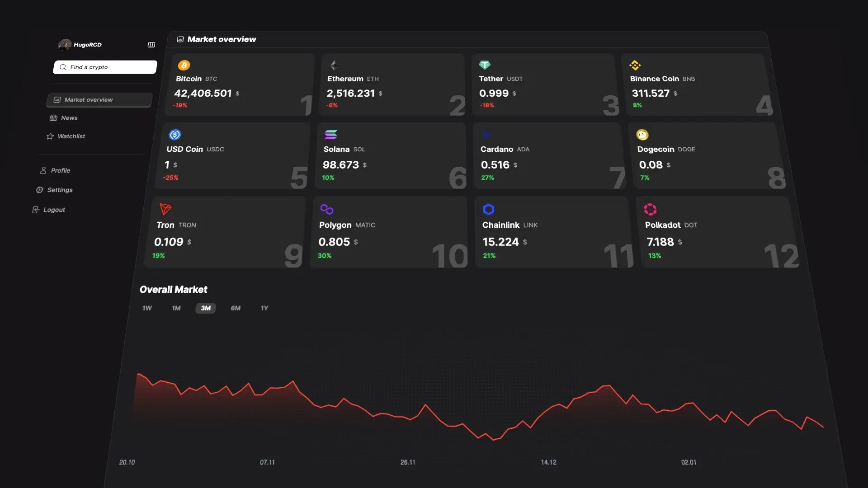Toggle the sidebar collapse icon

pos(151,45)
